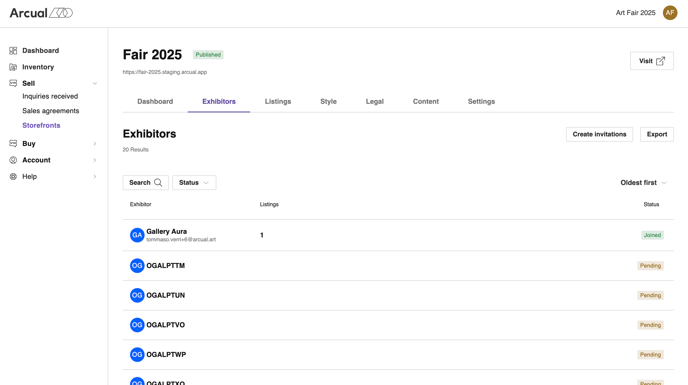Click Gallery Aura's email address

[x=181, y=240]
